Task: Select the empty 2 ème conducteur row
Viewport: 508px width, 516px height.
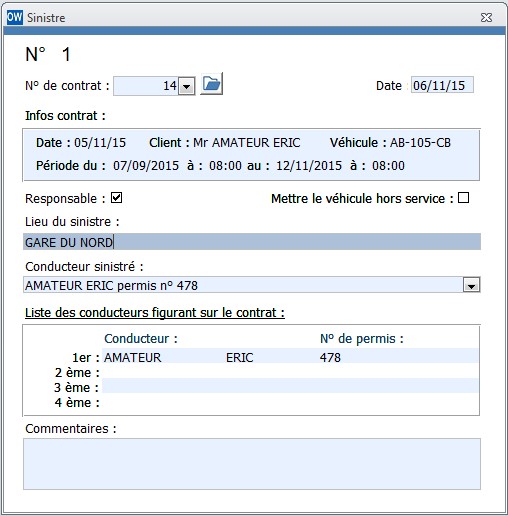Action: pos(290,371)
